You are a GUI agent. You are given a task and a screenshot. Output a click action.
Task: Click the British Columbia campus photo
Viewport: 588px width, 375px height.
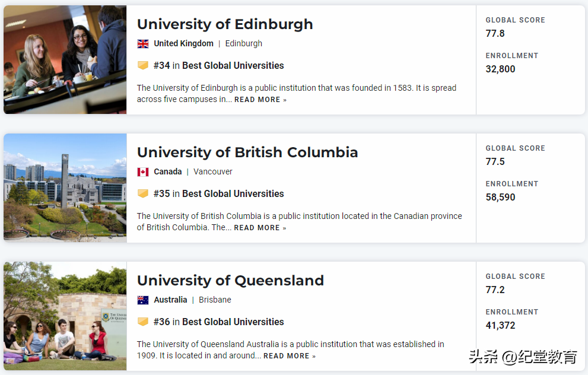click(65, 188)
